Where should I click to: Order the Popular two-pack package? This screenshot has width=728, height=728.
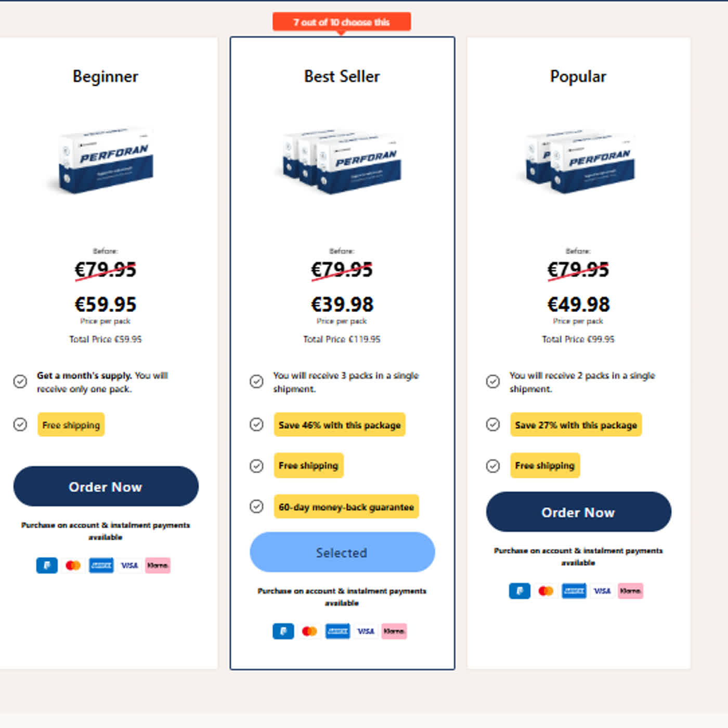tap(578, 512)
